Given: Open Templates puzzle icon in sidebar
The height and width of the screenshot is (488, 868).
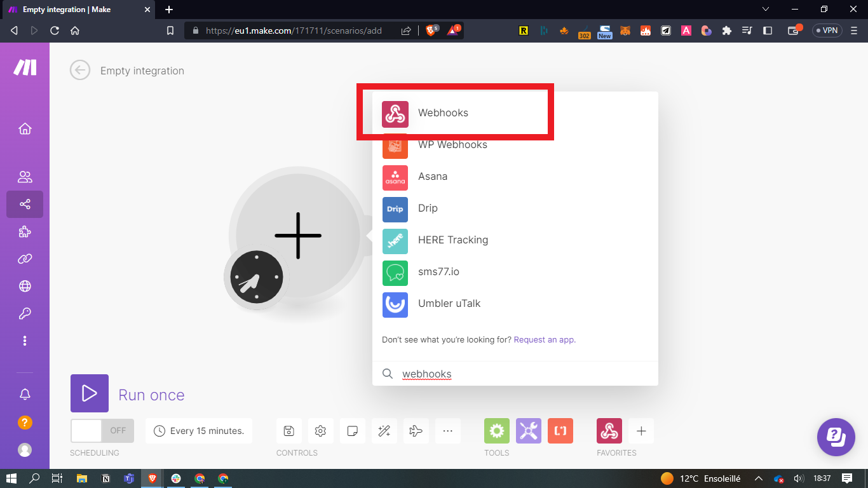Looking at the screenshot, I should click(x=25, y=232).
